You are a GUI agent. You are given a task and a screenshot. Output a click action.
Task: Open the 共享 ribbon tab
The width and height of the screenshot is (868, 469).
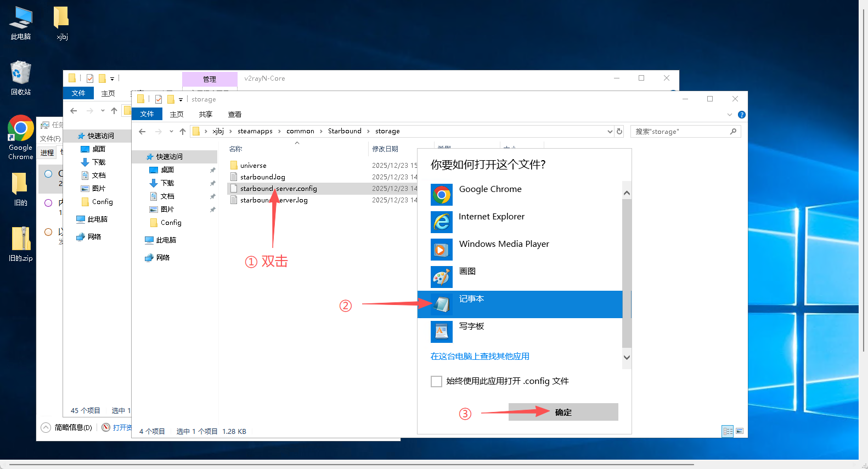(x=206, y=115)
